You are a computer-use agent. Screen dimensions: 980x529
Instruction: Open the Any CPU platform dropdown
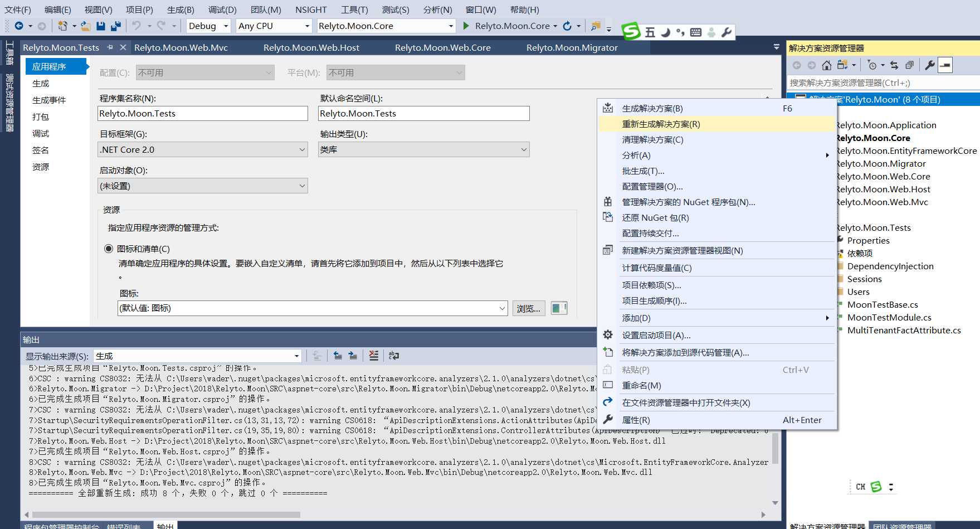point(274,26)
